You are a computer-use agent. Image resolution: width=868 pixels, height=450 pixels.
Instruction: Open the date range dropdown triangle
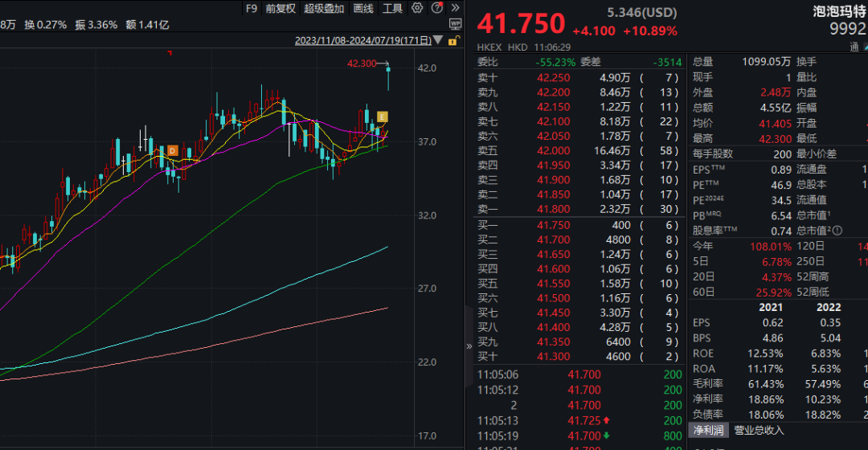(438, 40)
